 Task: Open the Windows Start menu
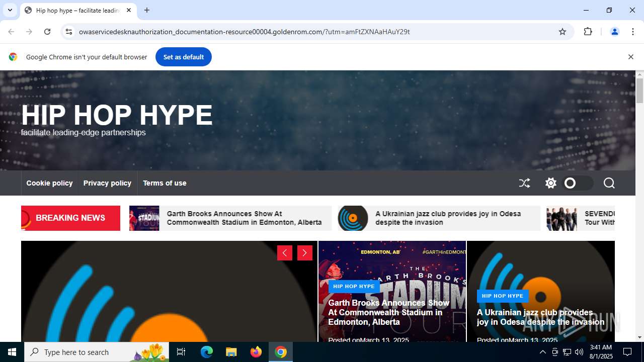pyautogui.click(x=12, y=352)
